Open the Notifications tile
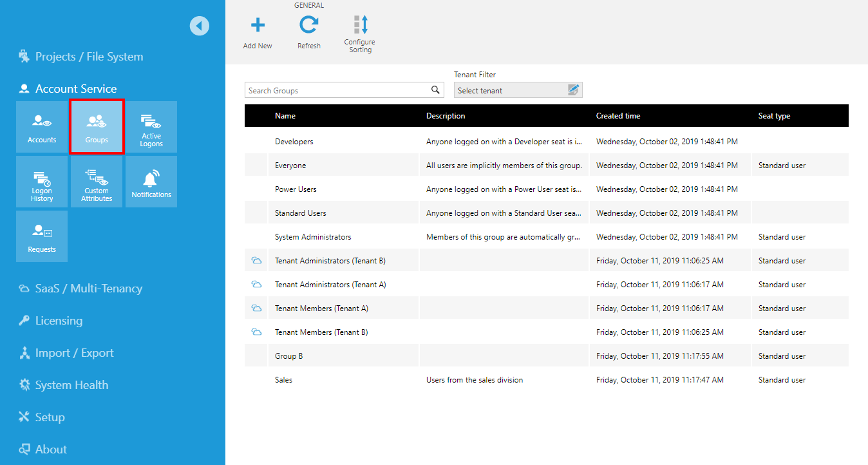Image resolution: width=868 pixels, height=465 pixels. pos(151,182)
